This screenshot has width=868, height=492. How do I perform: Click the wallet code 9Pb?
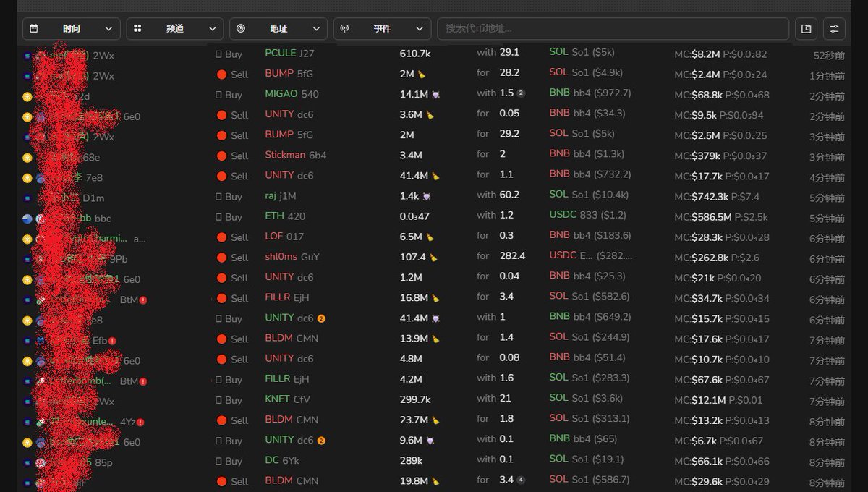119,259
